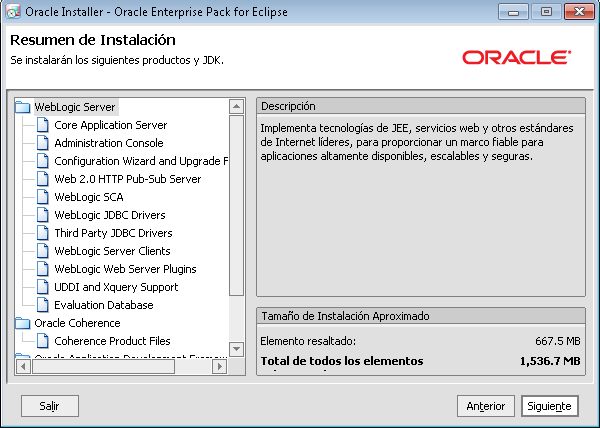
Task: Select Web 2.0 HTTP Pub-Sub Server
Action: click(x=127, y=179)
